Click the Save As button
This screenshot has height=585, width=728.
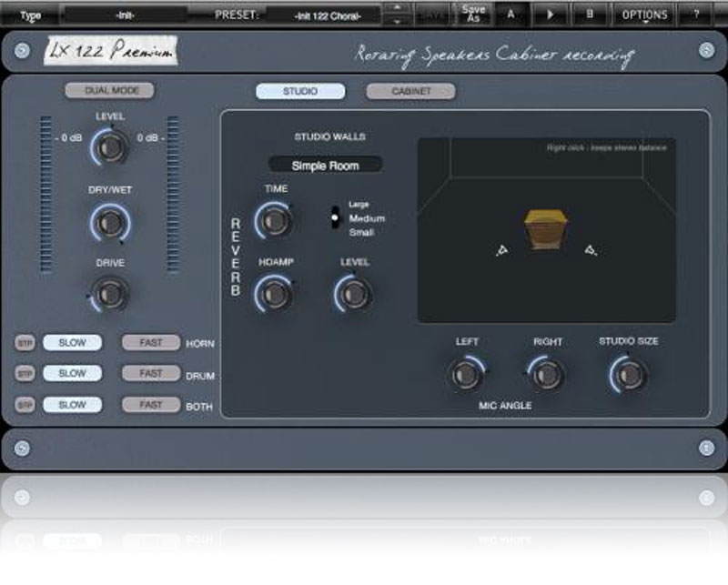coord(473,14)
